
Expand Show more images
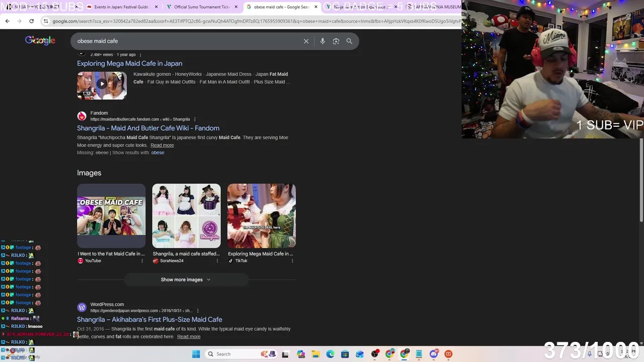coord(186,280)
